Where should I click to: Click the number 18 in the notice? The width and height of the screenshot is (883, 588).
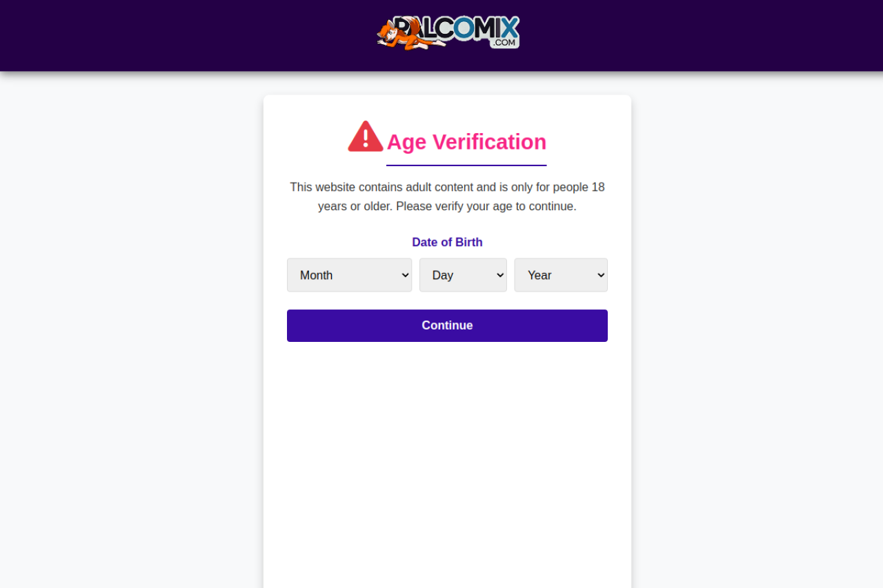tap(598, 187)
